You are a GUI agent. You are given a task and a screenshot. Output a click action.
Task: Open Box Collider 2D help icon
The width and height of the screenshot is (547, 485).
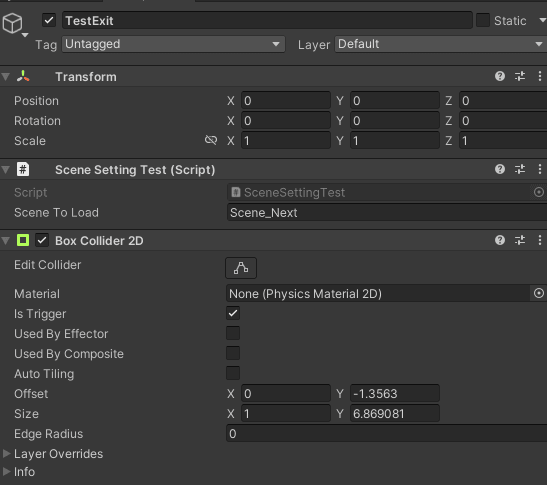coord(500,240)
